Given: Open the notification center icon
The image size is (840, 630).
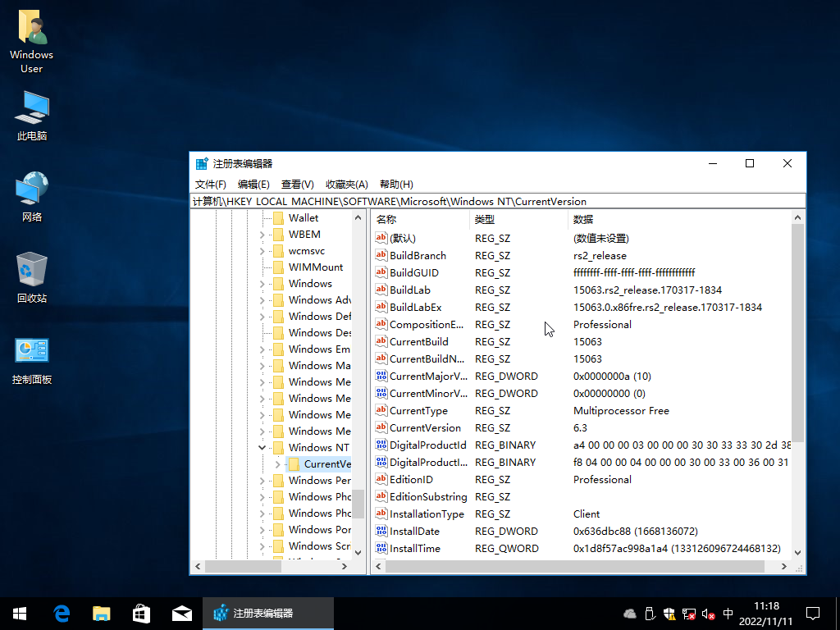Looking at the screenshot, I should (x=813, y=614).
